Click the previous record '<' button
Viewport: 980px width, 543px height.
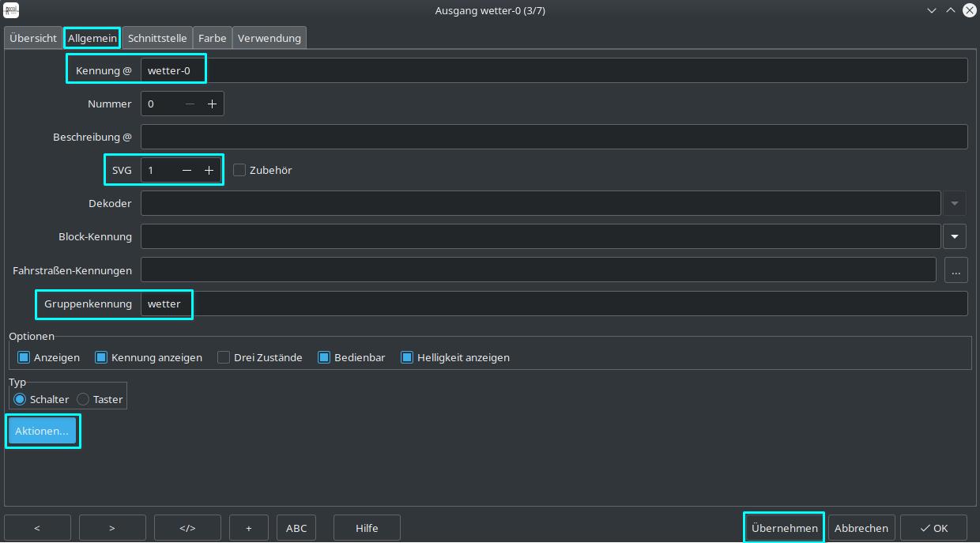tap(37, 528)
